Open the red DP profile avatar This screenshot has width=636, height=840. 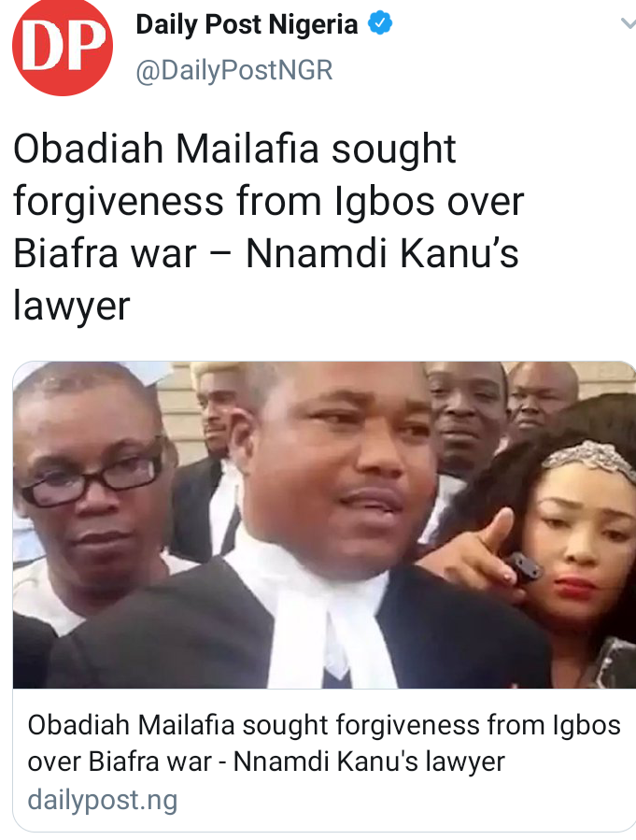pos(62,49)
